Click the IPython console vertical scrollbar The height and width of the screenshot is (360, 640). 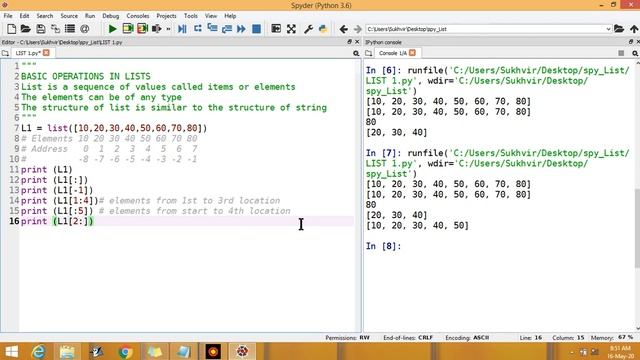point(637,228)
